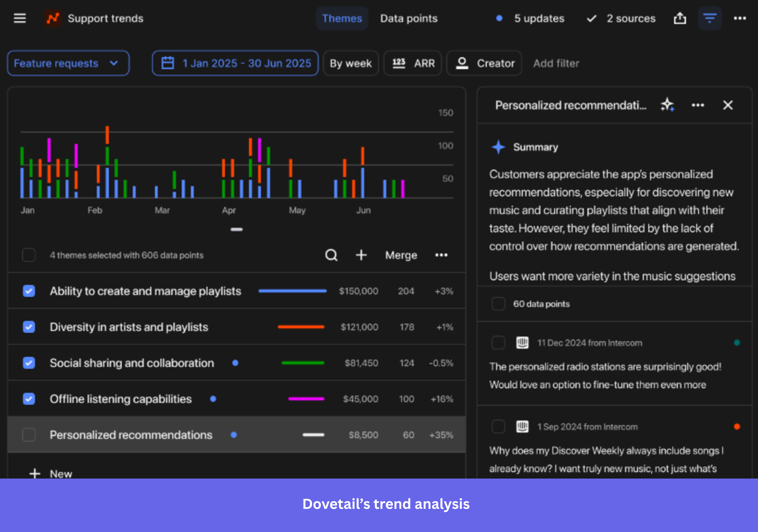Click the Merge button
758x532 pixels.
click(401, 255)
